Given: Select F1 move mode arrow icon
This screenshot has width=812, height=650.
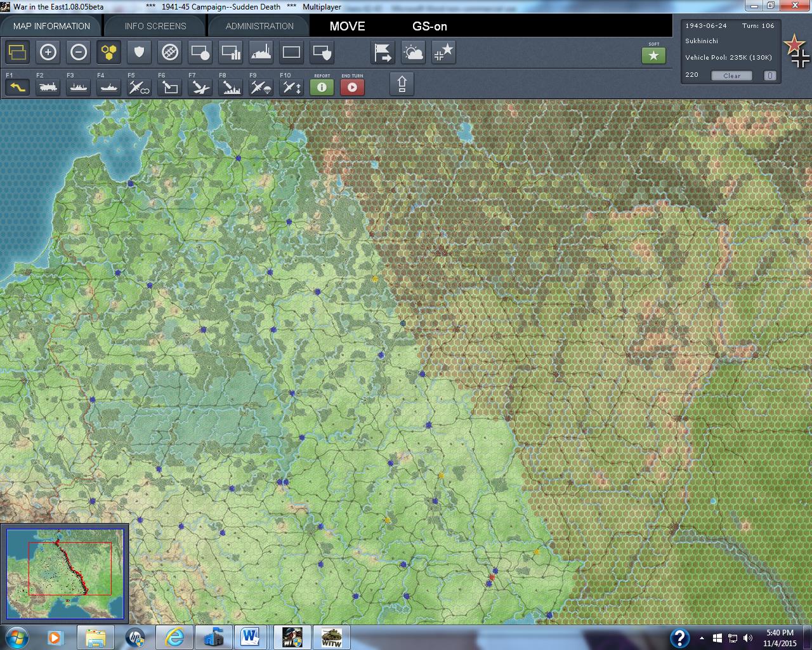Looking at the screenshot, I should click(x=18, y=86).
